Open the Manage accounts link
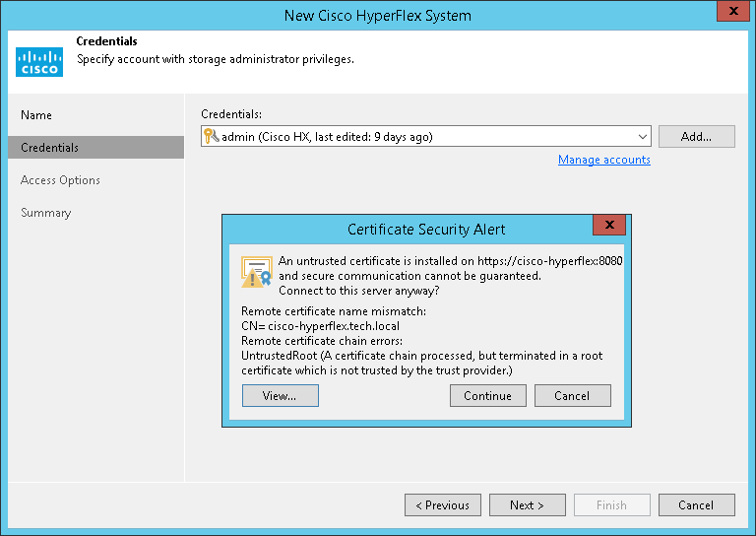Image resolution: width=756 pixels, height=536 pixels. [x=604, y=160]
